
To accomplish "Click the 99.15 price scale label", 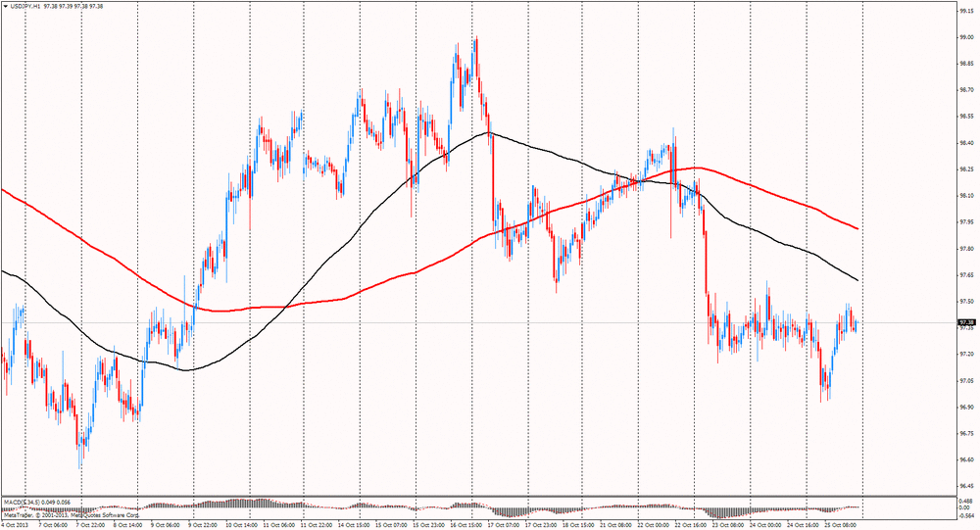I will pos(966,11).
